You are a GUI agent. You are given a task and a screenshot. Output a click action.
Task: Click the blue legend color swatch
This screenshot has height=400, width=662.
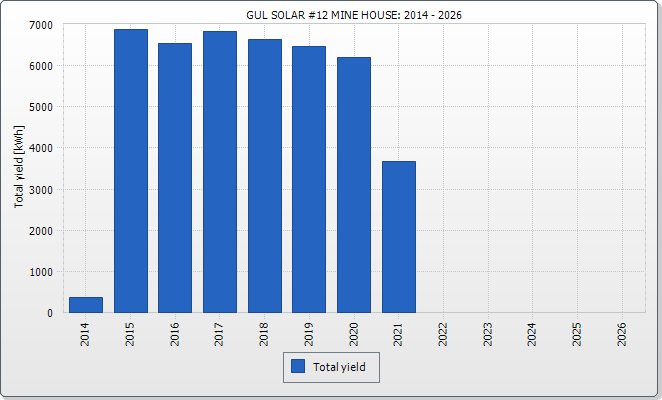298,367
